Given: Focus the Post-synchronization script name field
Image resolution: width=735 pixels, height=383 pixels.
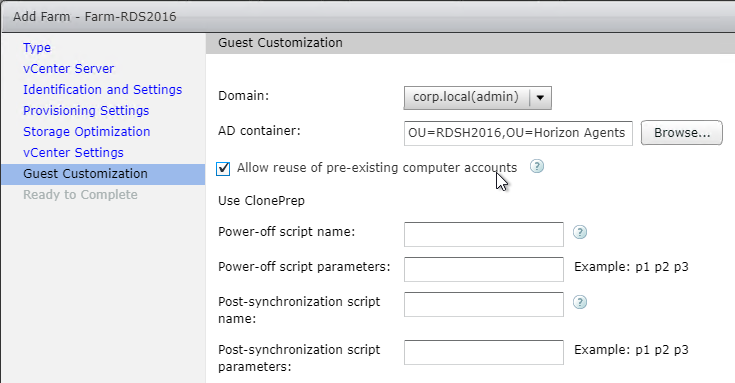Looking at the screenshot, I should pyautogui.click(x=484, y=305).
